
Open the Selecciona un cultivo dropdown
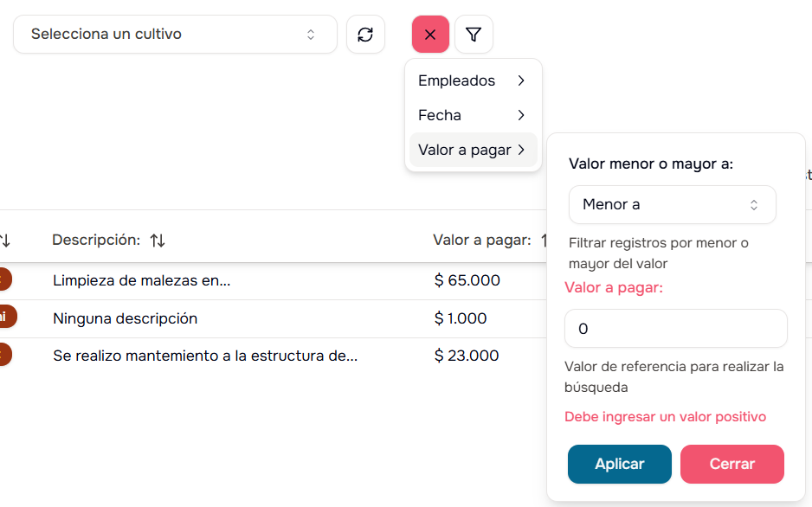coord(175,35)
